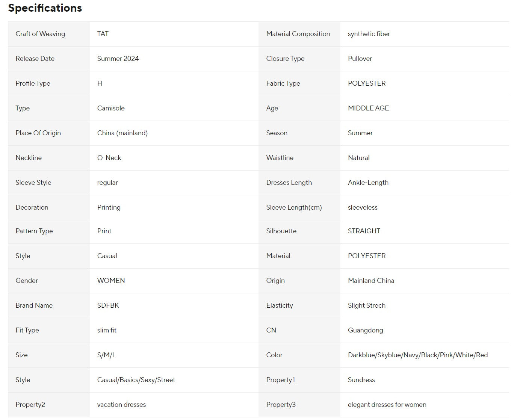Select the "S/M/L" size value

(x=106, y=355)
